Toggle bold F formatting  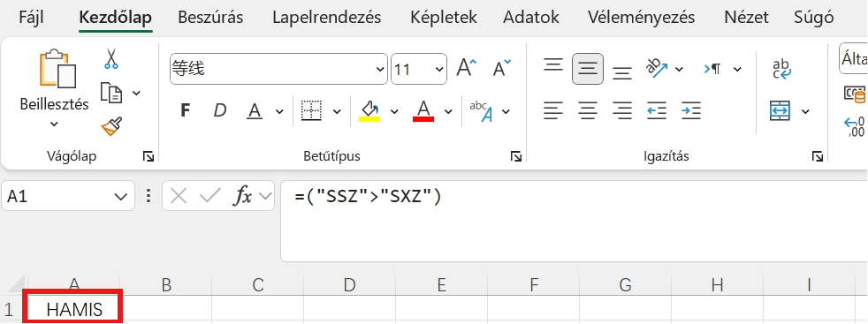186,111
